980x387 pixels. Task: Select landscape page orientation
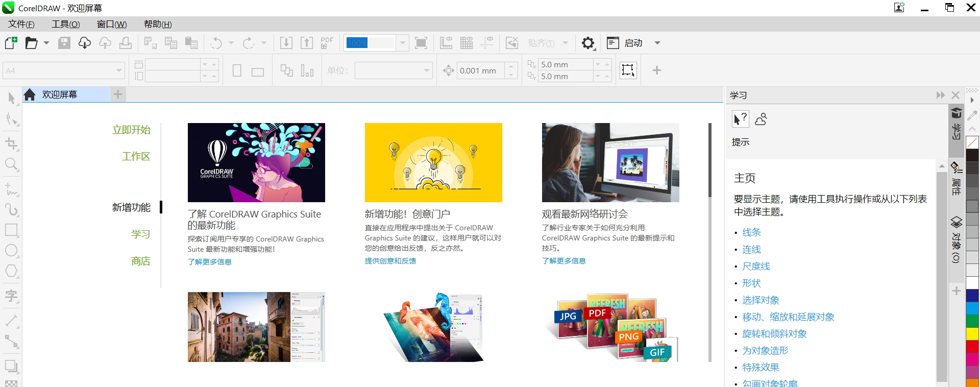258,71
